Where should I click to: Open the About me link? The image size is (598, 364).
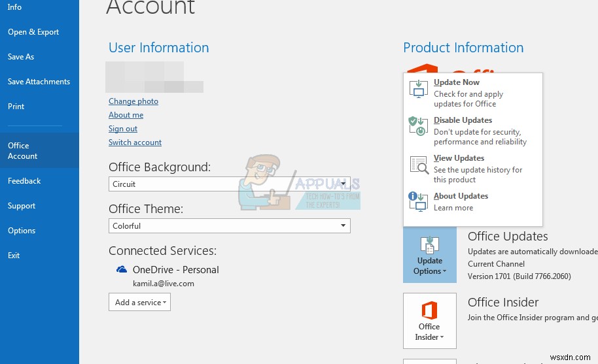click(126, 115)
